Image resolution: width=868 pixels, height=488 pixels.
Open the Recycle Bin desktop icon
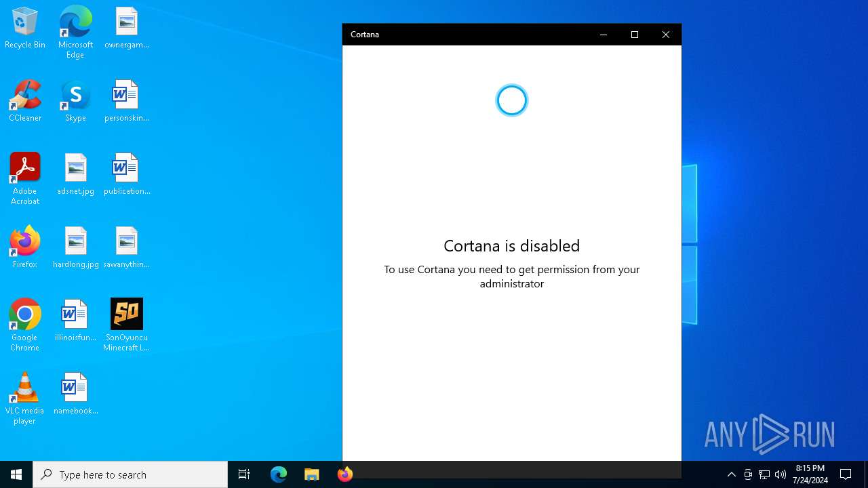click(25, 28)
